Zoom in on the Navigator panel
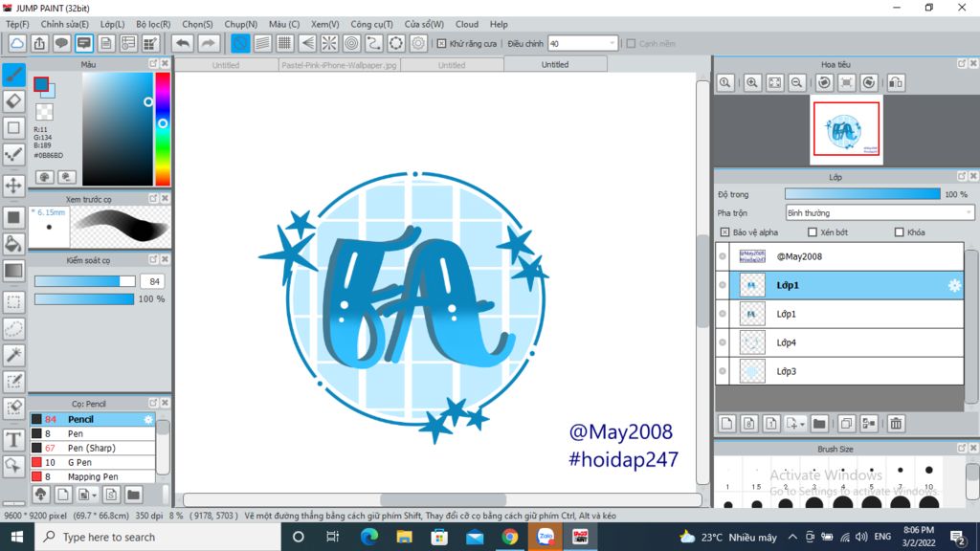 752,82
